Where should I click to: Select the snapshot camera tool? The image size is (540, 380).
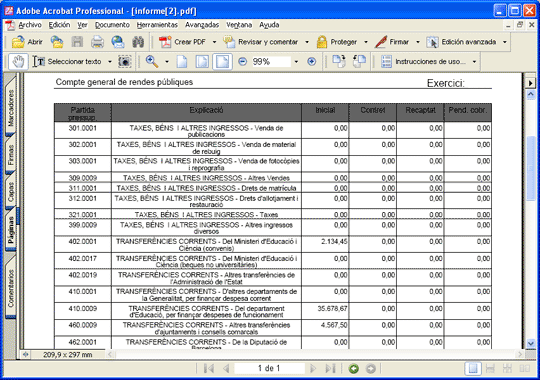pos(125,62)
